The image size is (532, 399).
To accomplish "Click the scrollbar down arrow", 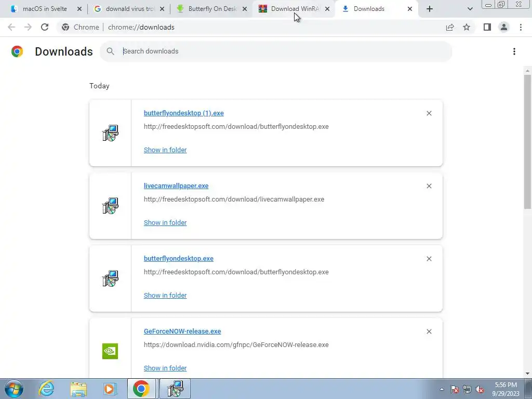I will (x=527, y=374).
